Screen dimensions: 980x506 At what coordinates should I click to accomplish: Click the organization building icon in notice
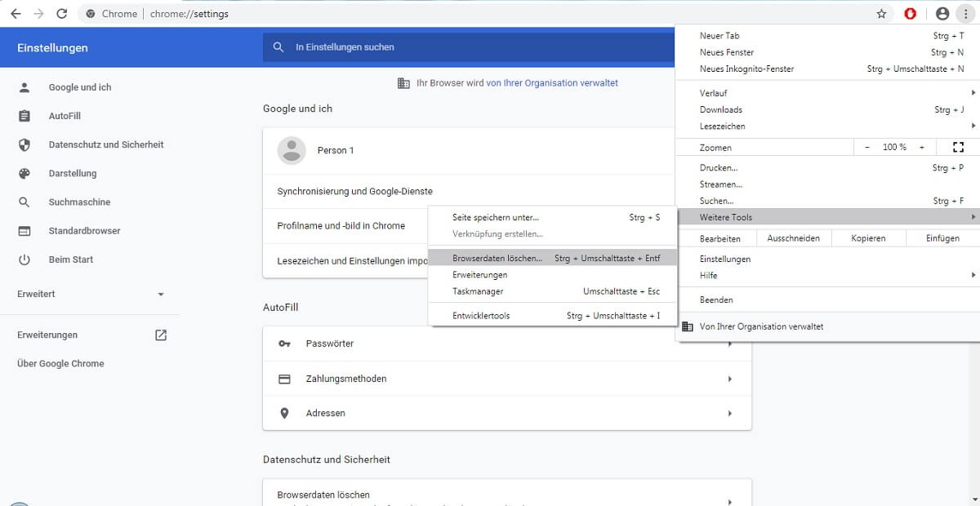[403, 83]
